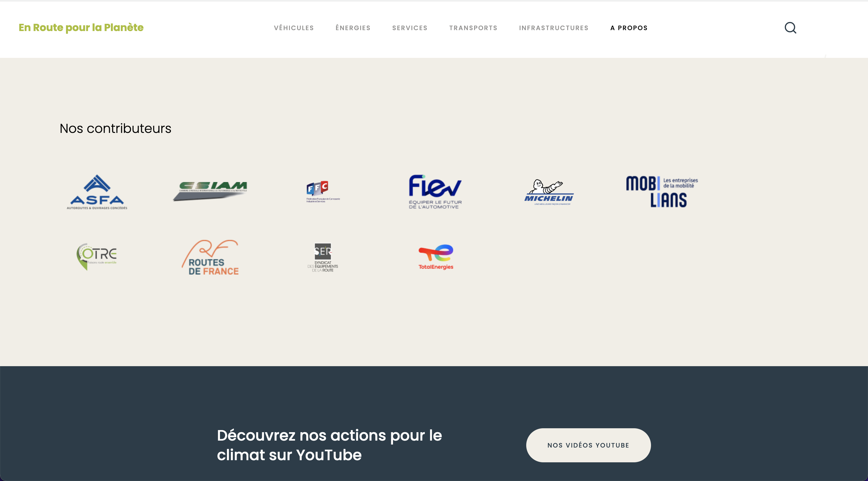The image size is (868, 481).
Task: Navigate to Infrastructures
Action: click(x=554, y=28)
